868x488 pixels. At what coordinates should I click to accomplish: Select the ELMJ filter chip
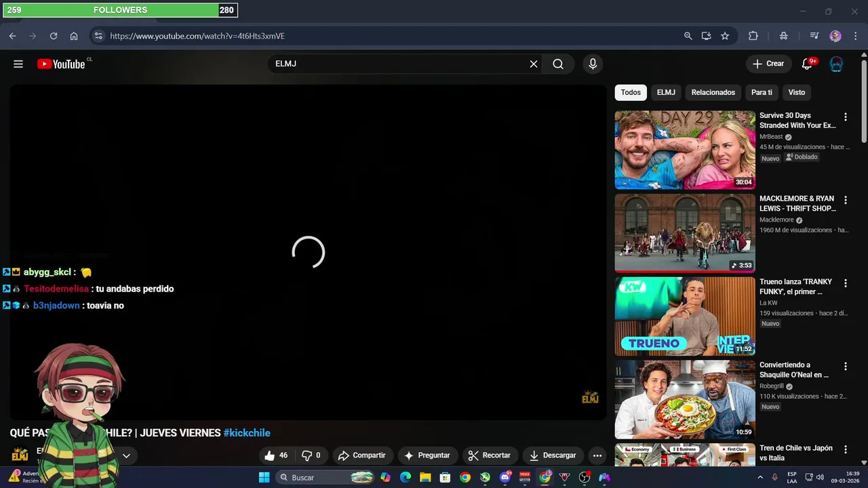666,92
